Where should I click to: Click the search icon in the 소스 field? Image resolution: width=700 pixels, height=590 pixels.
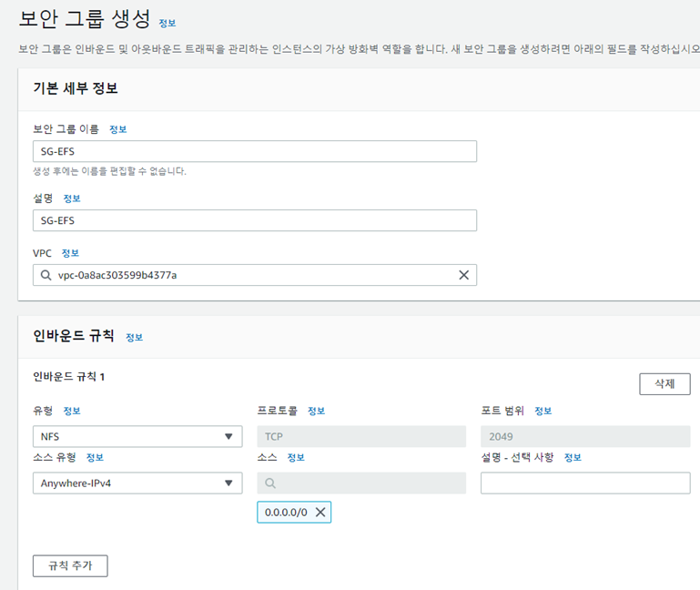(x=270, y=483)
